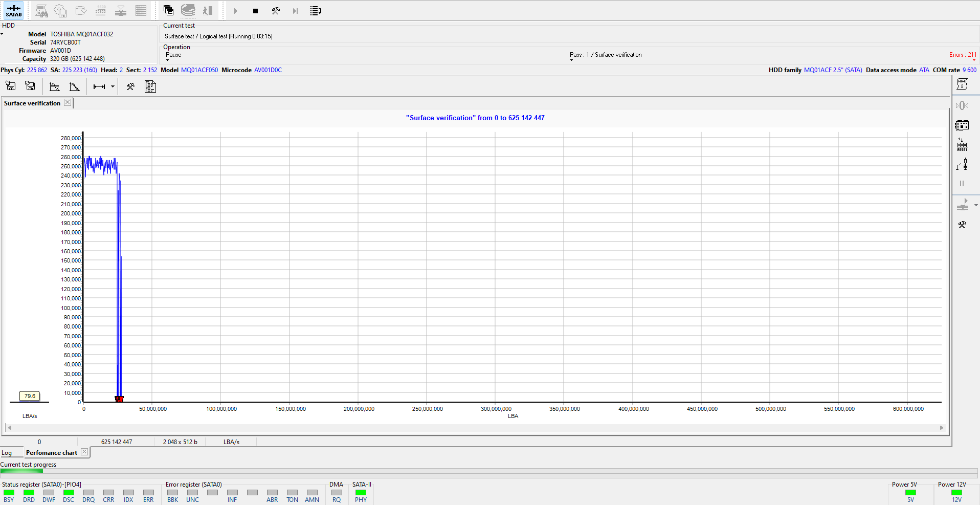The height and width of the screenshot is (505, 980).
Task: Click the SATA0 port icon
Action: (13, 10)
